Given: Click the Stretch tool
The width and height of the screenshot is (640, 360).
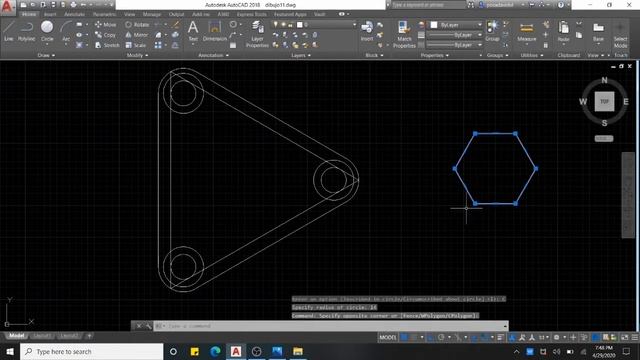Looking at the screenshot, I should pos(107,45).
